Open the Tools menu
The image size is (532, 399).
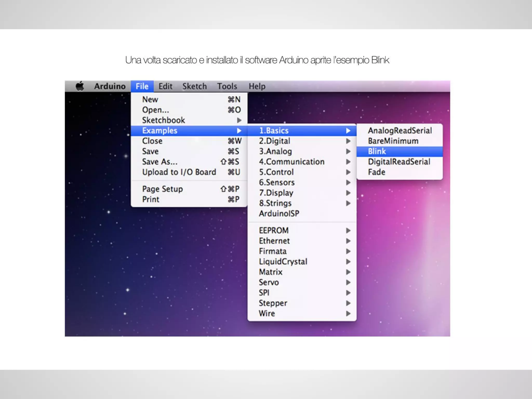227,86
